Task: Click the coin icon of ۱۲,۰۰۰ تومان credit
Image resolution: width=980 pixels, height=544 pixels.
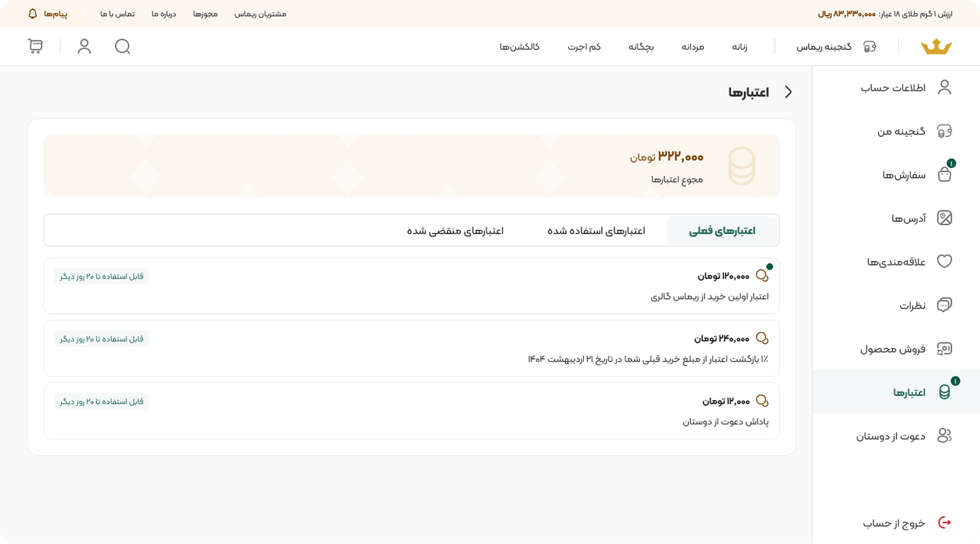Action: click(762, 401)
